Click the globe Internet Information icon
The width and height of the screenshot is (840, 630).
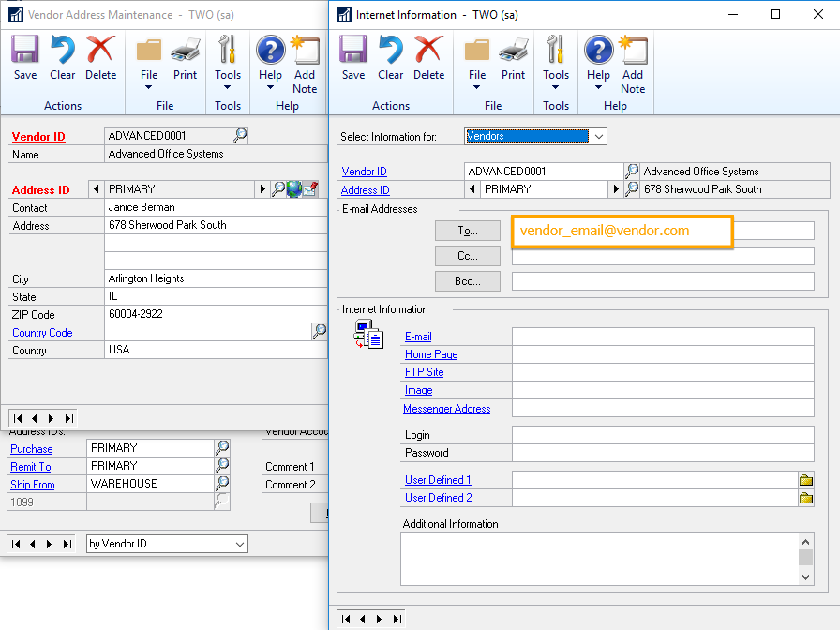[294, 189]
